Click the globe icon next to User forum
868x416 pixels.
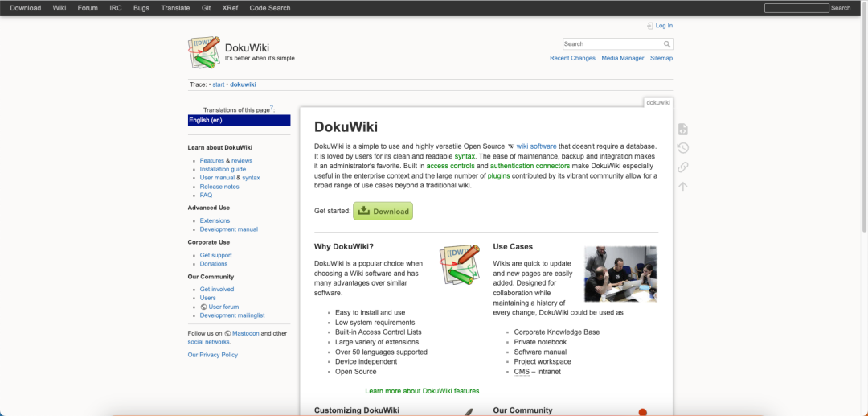coord(203,307)
